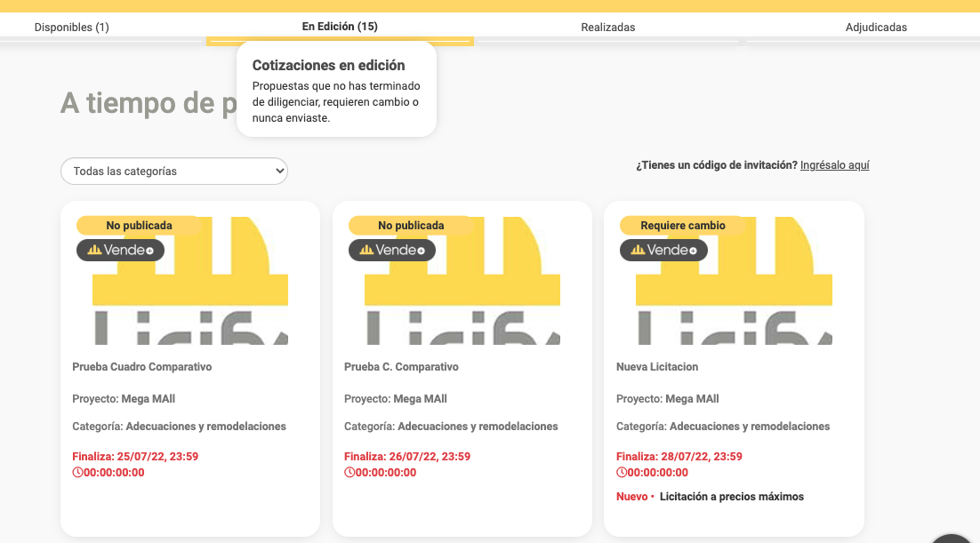Image resolution: width=980 pixels, height=543 pixels.
Task: Click the Prueba C. Comparativo title
Action: (401, 367)
